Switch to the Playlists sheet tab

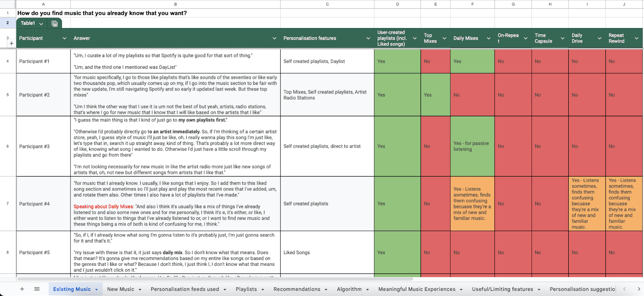tap(246, 289)
